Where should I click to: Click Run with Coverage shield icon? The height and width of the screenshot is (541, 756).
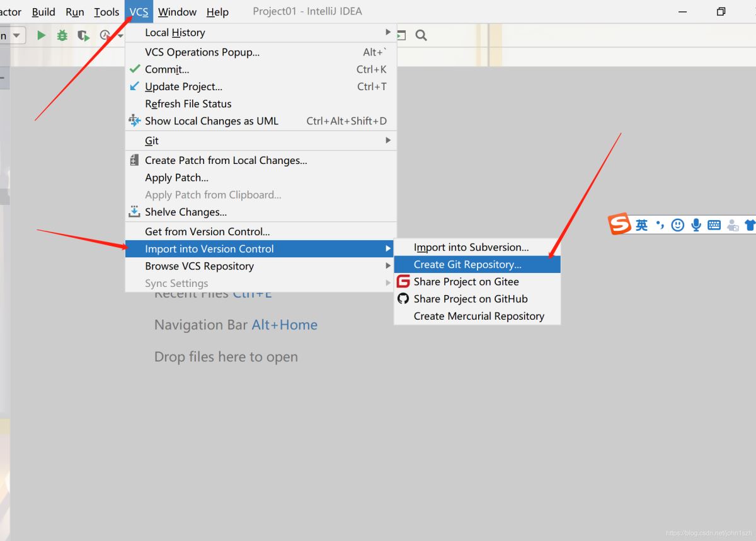tap(83, 35)
